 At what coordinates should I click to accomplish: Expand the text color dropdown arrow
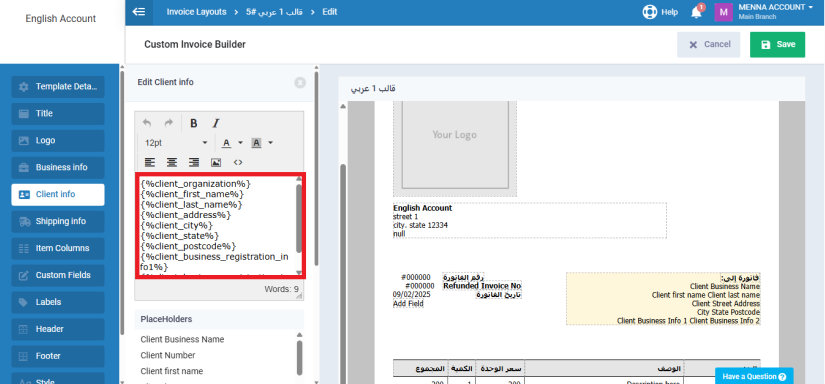pyautogui.click(x=240, y=143)
